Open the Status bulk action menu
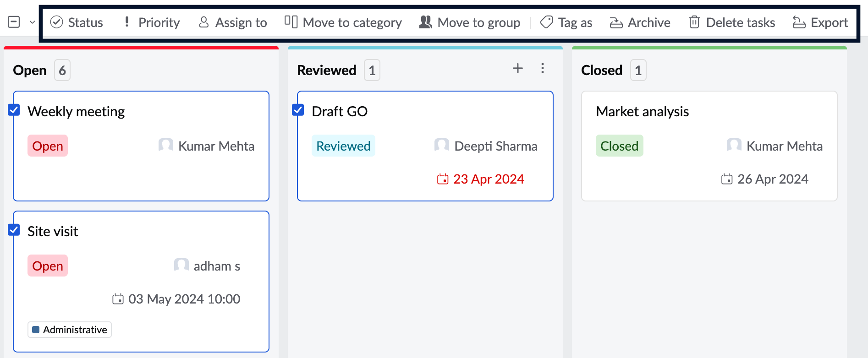Image resolution: width=868 pixels, height=358 pixels. [77, 22]
